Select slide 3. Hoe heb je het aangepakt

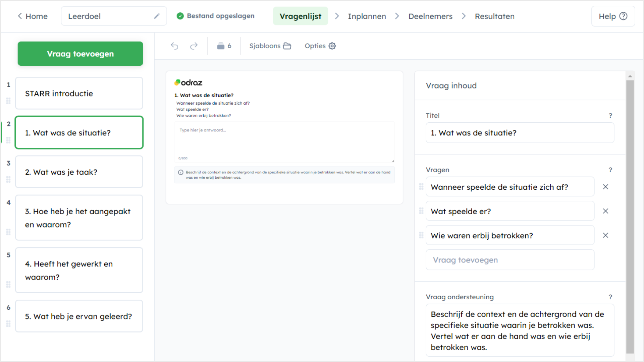79,218
